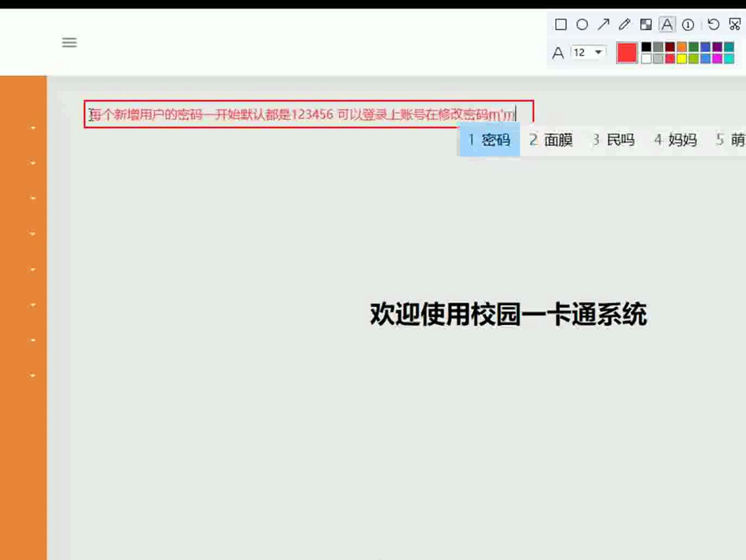The image size is (746, 560).
Task: Pick the purple color swatch
Action: click(x=717, y=47)
